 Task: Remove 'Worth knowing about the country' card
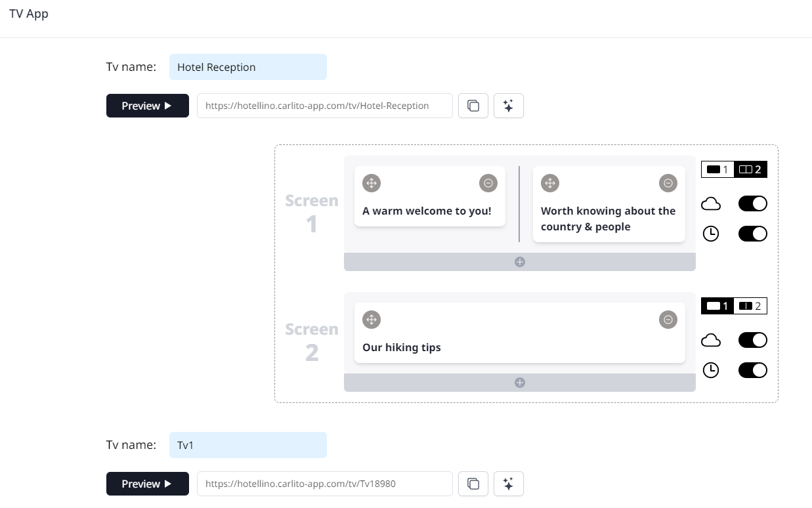pyautogui.click(x=668, y=183)
